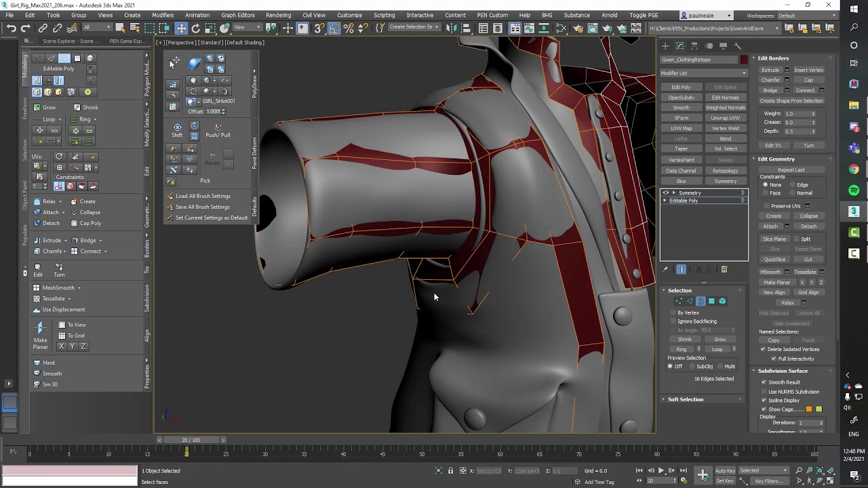
Task: Open the Graph Editors menu
Action: pyautogui.click(x=238, y=15)
